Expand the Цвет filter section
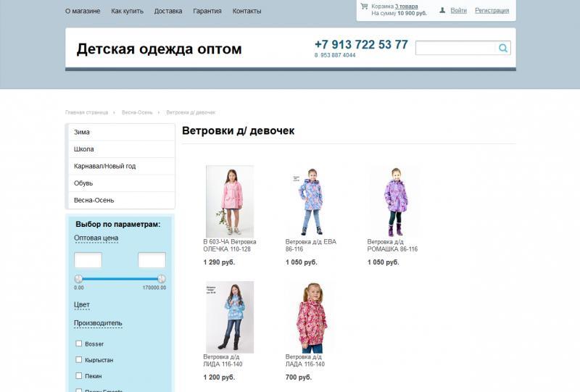 click(82, 305)
